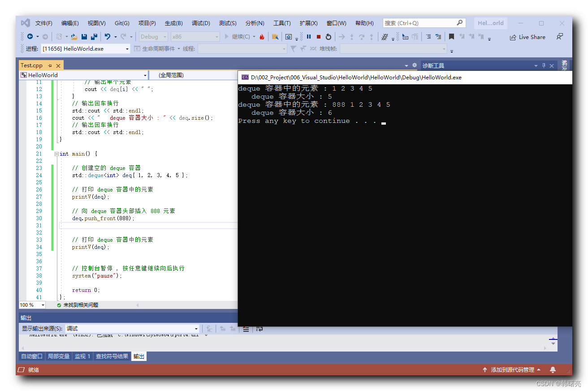Click the deq.push_front(888) code line
The image size is (588, 391).
click(103, 218)
